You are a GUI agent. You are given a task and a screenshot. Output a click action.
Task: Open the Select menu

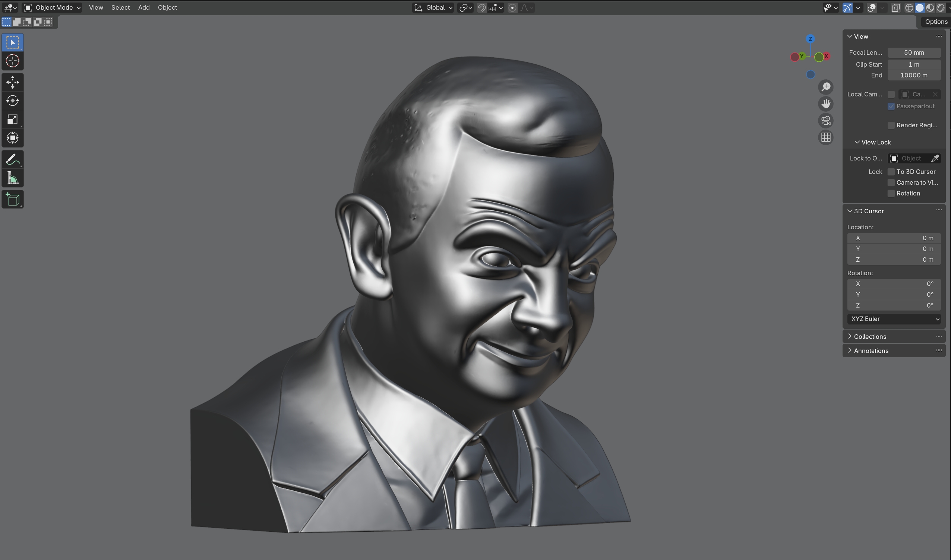[120, 7]
